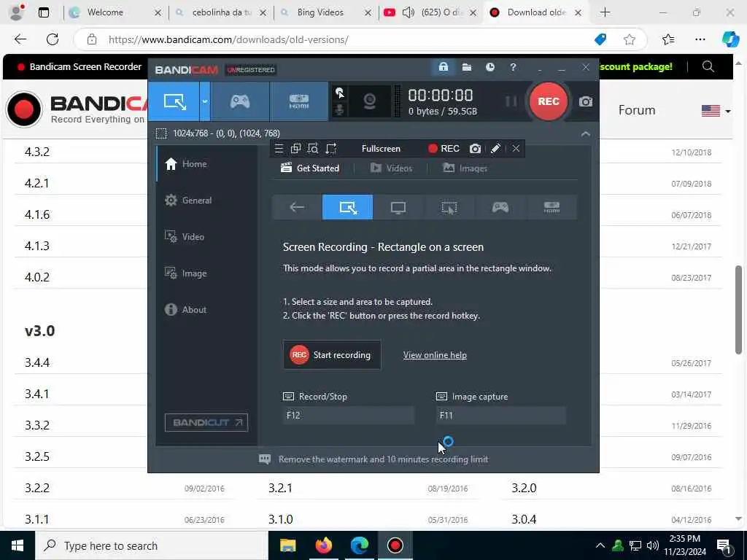This screenshot has height=560, width=747.
Task: Click the big red REC button
Action: coord(549,101)
